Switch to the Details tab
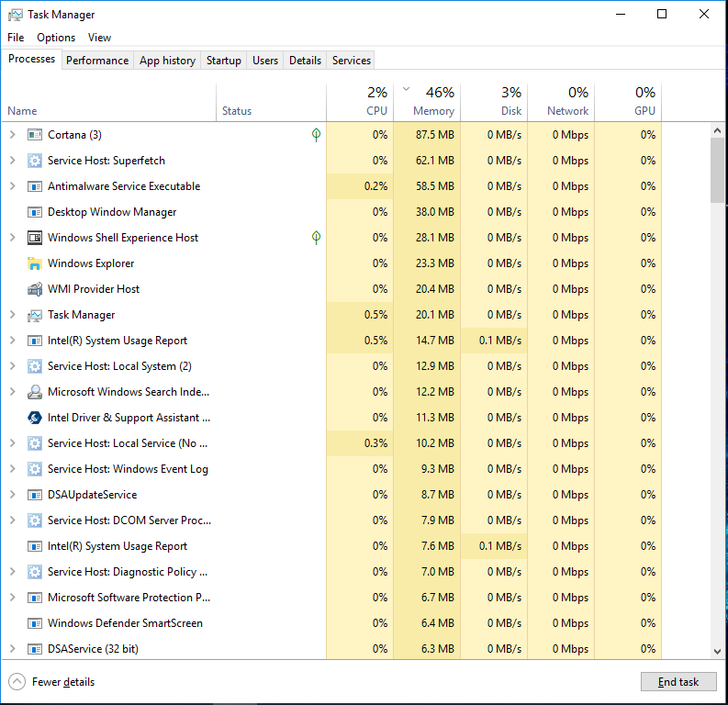This screenshot has height=705, width=728. [305, 61]
